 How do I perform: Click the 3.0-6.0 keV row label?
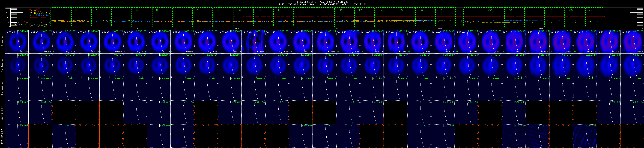pyautogui.click(x=2, y=42)
